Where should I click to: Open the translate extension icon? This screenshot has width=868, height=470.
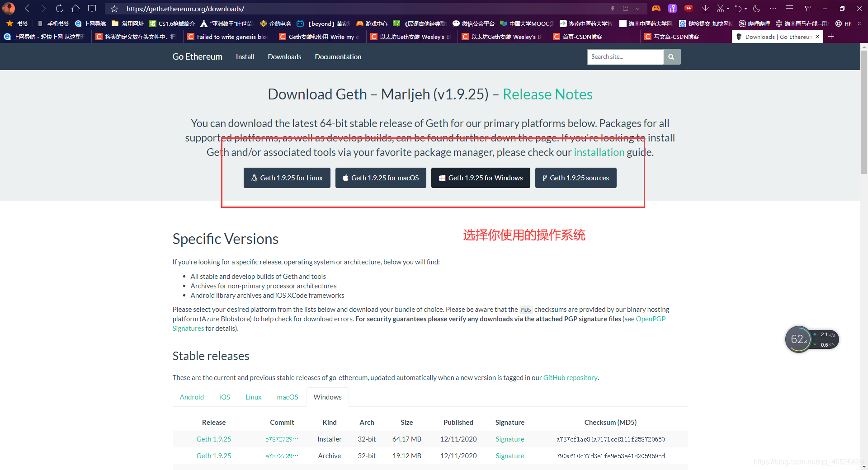pyautogui.click(x=672, y=9)
